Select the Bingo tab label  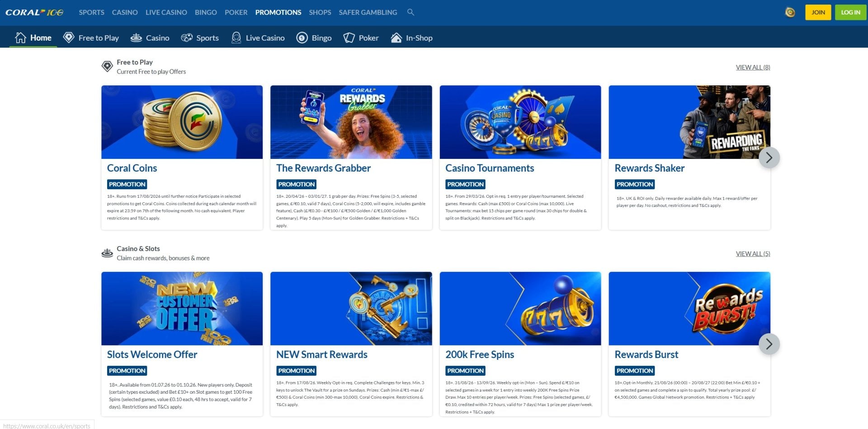(x=321, y=38)
